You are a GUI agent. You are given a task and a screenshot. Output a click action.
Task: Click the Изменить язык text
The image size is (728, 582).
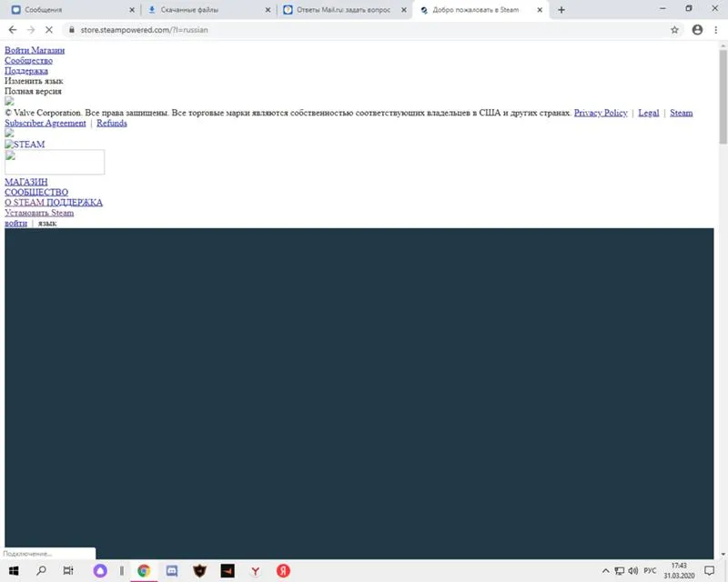coord(34,81)
